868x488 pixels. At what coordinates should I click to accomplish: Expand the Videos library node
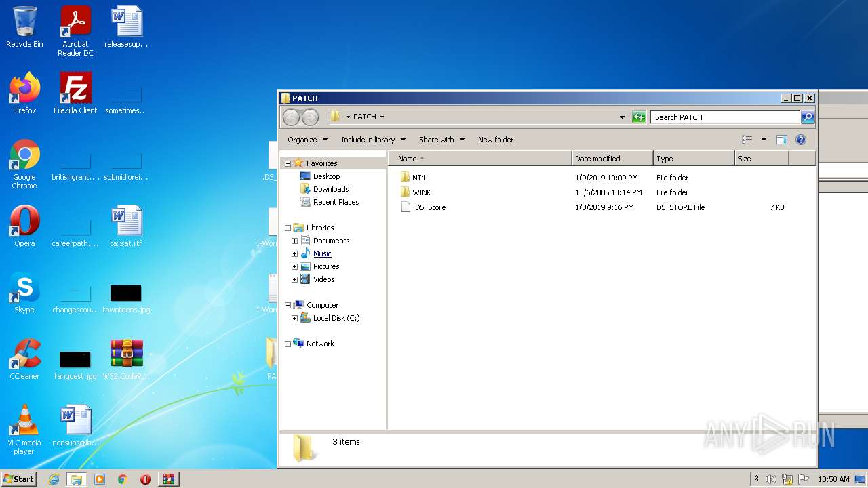(295, 280)
